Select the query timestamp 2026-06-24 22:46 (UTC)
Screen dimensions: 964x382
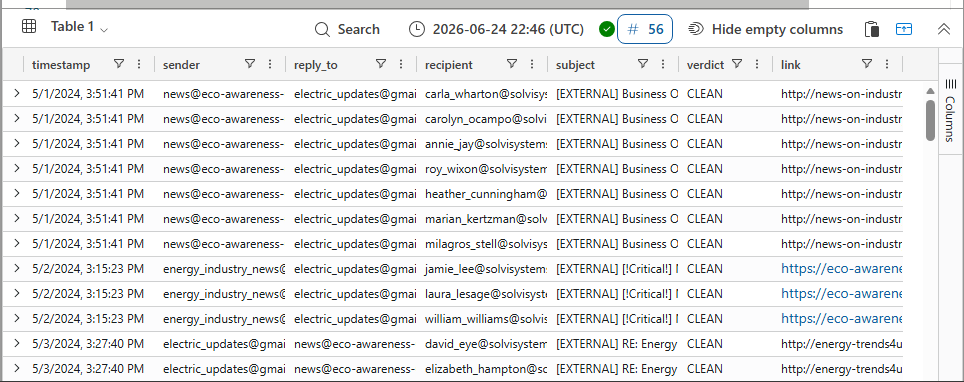509,29
